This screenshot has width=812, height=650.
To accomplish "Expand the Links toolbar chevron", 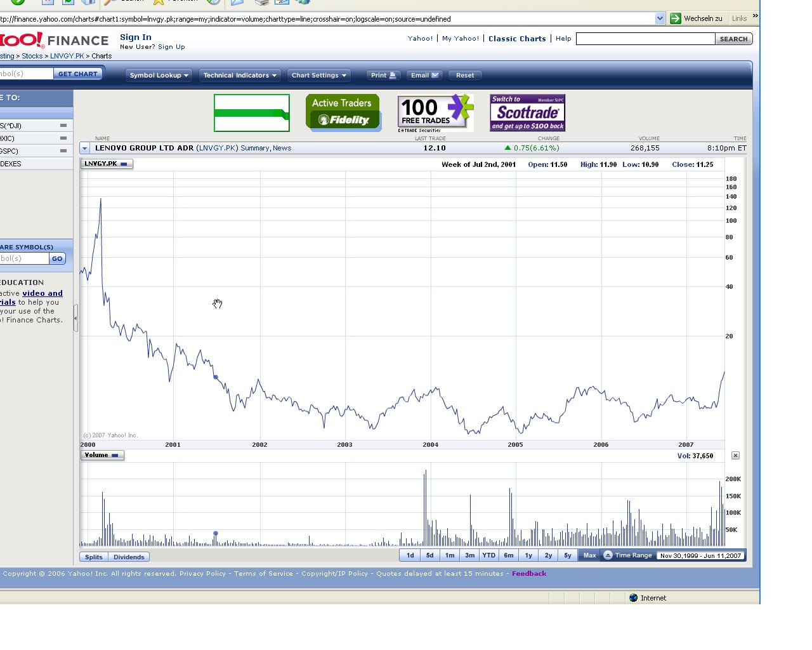I will [755, 17].
